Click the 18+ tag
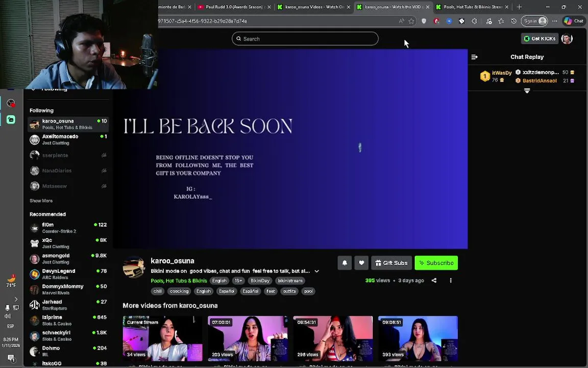Screen dimensions: 588x368 point(238,281)
